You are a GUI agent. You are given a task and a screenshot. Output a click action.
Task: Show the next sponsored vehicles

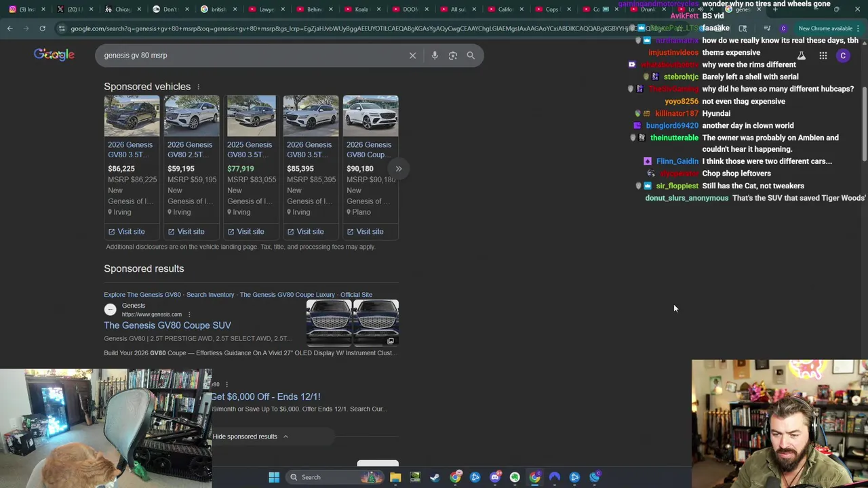(399, 169)
